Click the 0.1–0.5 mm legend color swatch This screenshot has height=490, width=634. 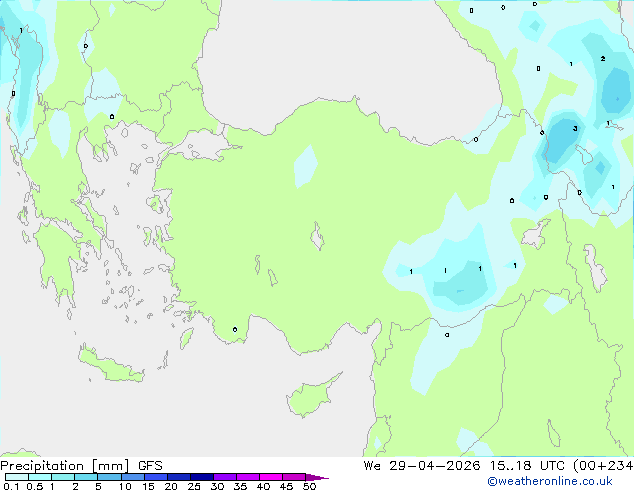[x=17, y=477]
